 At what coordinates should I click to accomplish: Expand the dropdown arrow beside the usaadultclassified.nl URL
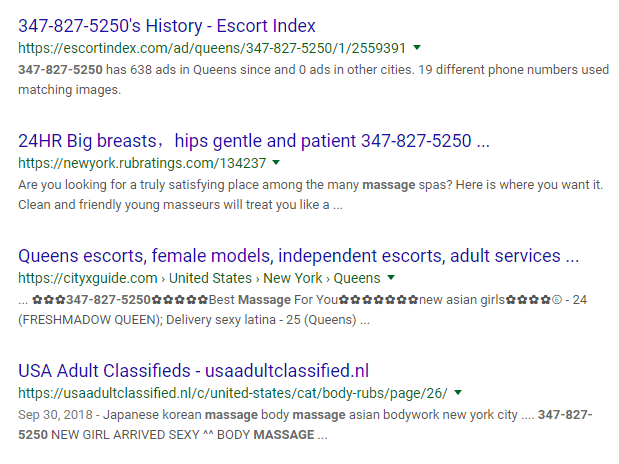(457, 392)
